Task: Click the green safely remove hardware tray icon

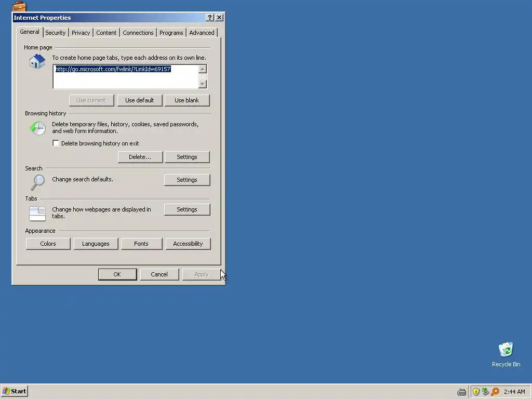Action: point(486,392)
